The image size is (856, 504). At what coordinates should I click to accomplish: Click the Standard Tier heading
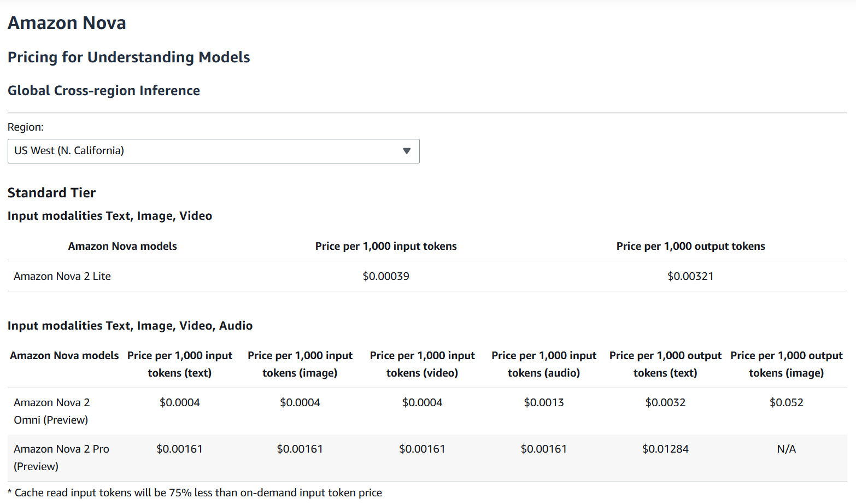point(51,192)
